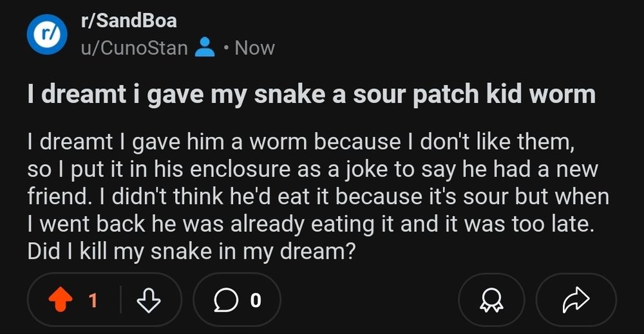Screen dimensions: 644x334
Task: Open the r/SandBoa community avatar
Action: coord(47,35)
